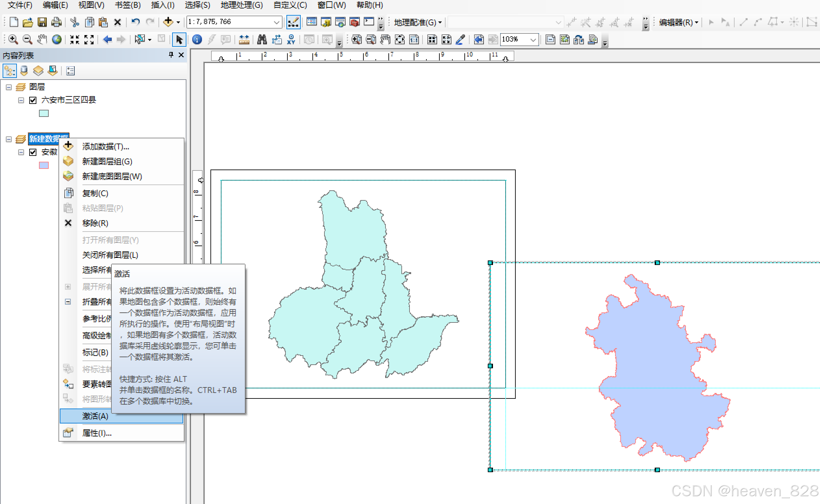Select the Pan hand tool
The width and height of the screenshot is (820, 504).
42,40
